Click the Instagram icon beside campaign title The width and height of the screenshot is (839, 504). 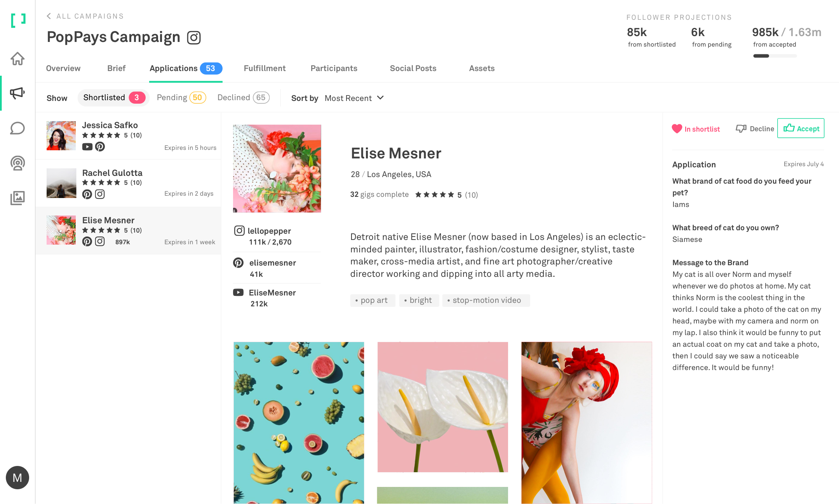coord(194,38)
